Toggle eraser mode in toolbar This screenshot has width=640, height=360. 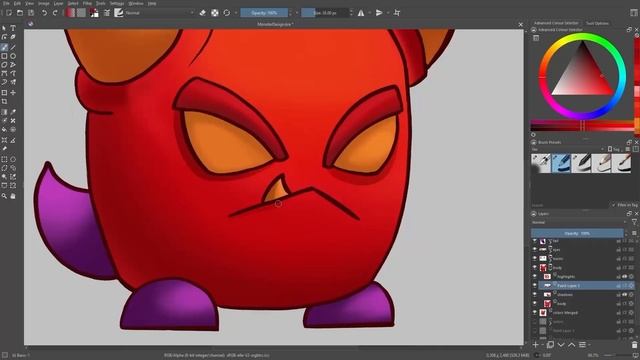pos(203,13)
